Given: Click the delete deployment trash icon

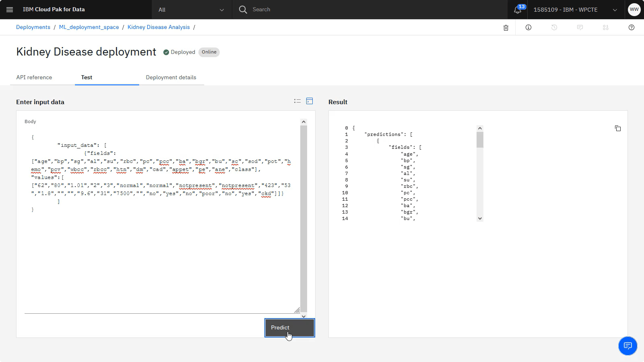Looking at the screenshot, I should [x=506, y=28].
